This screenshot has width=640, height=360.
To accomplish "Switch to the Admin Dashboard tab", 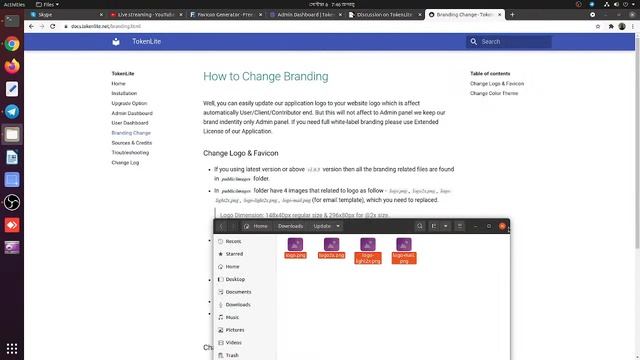I will tap(305, 15).
